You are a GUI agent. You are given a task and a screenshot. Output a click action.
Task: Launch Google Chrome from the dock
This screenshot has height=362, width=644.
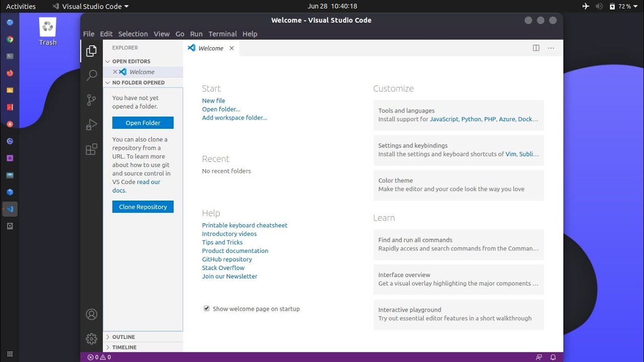click(10, 39)
